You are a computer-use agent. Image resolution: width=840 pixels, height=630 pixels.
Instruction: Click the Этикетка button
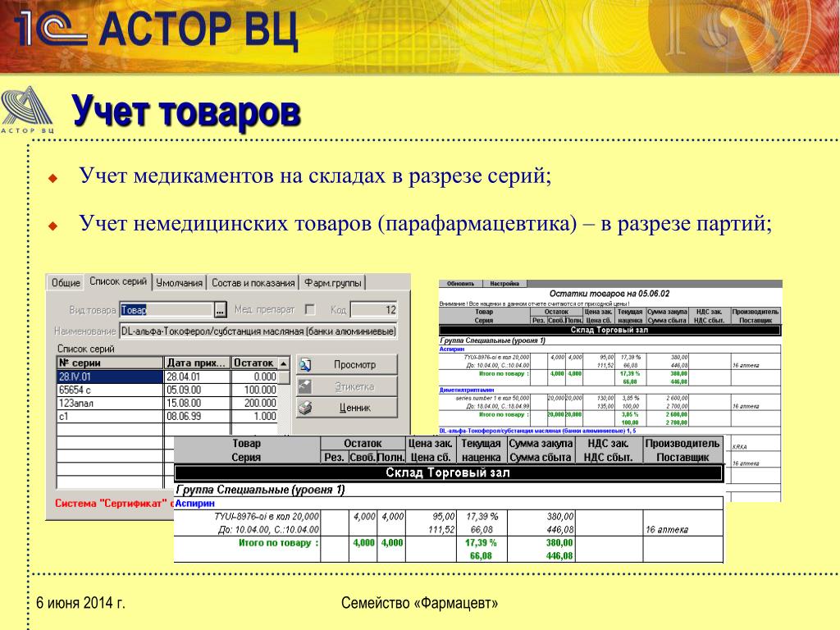tap(347, 386)
